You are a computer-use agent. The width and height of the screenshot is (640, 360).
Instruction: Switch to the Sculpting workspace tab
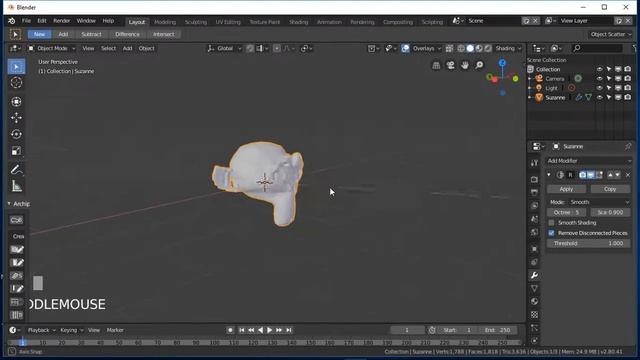click(196, 22)
